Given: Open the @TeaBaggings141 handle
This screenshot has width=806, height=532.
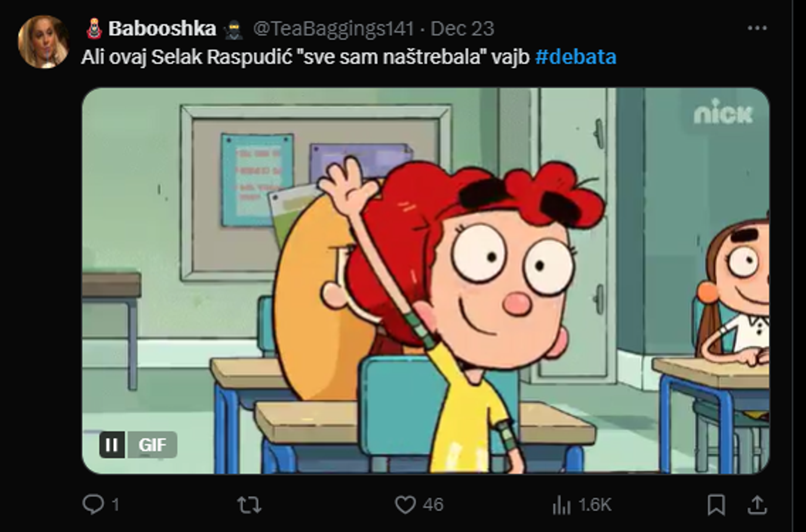Looking at the screenshot, I should pyautogui.click(x=334, y=29).
